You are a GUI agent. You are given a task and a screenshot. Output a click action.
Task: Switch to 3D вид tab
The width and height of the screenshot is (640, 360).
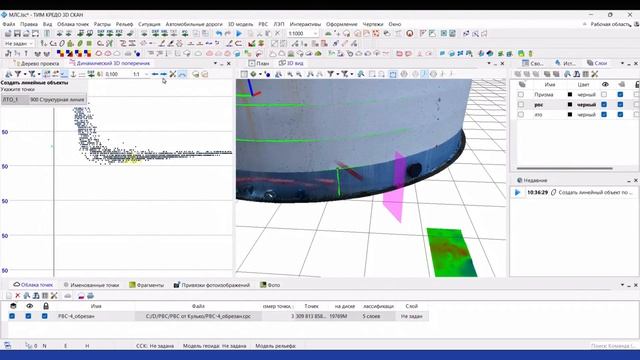(x=291, y=63)
